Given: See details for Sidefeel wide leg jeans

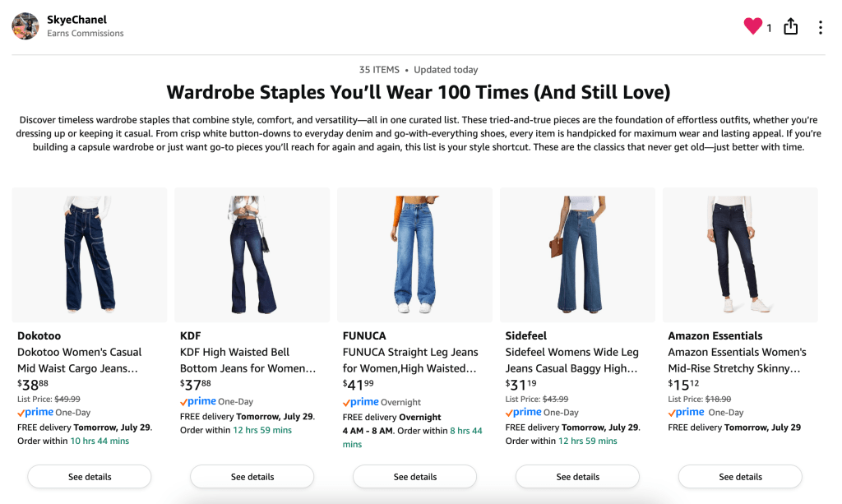Looking at the screenshot, I should (576, 476).
